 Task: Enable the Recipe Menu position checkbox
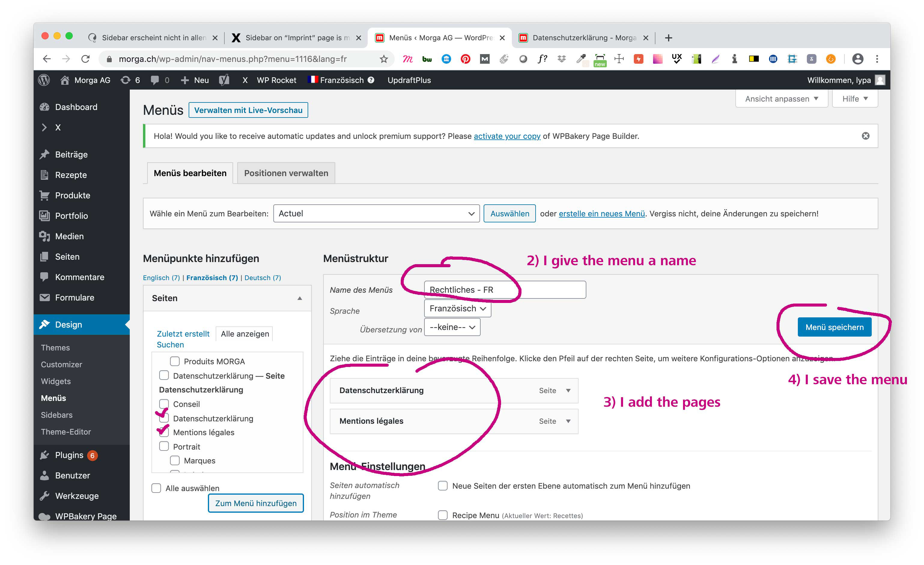coord(442,515)
